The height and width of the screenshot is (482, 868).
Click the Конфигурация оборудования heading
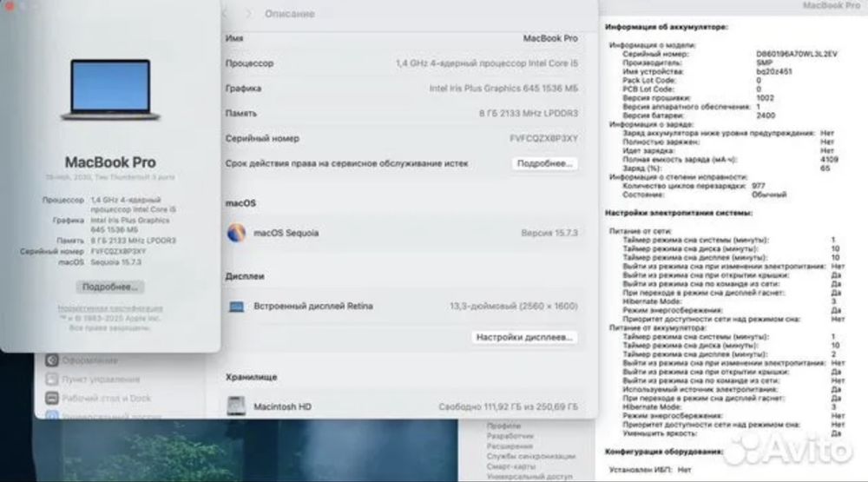pos(664,452)
